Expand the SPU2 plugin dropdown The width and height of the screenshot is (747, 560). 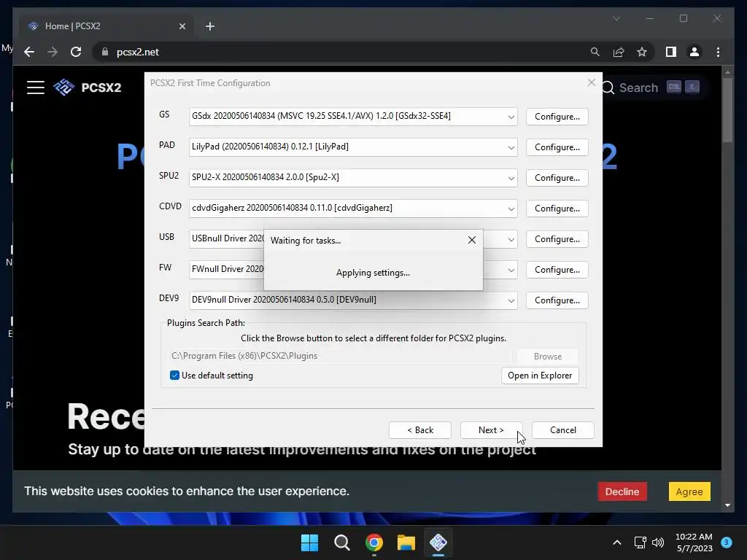click(511, 178)
